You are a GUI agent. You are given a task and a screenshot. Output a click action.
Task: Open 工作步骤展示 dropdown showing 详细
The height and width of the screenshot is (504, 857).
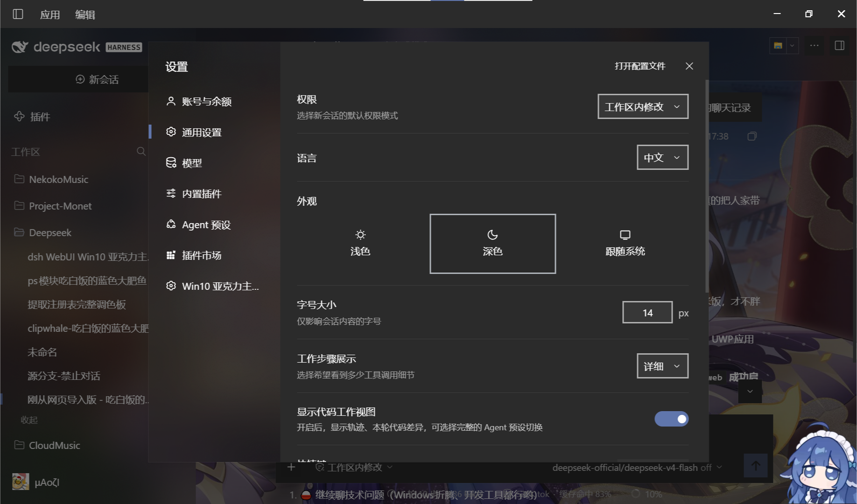[662, 366]
